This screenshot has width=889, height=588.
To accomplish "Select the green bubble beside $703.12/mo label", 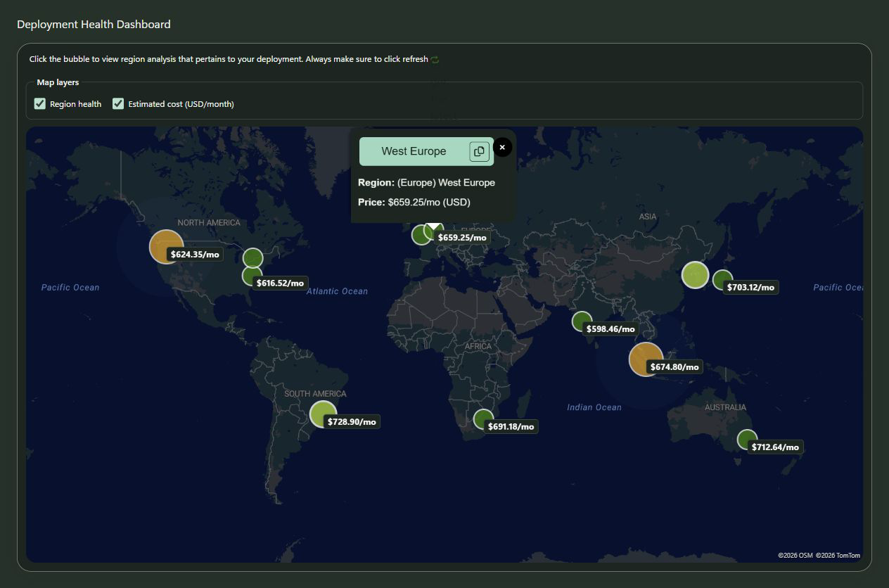I will pyautogui.click(x=722, y=280).
